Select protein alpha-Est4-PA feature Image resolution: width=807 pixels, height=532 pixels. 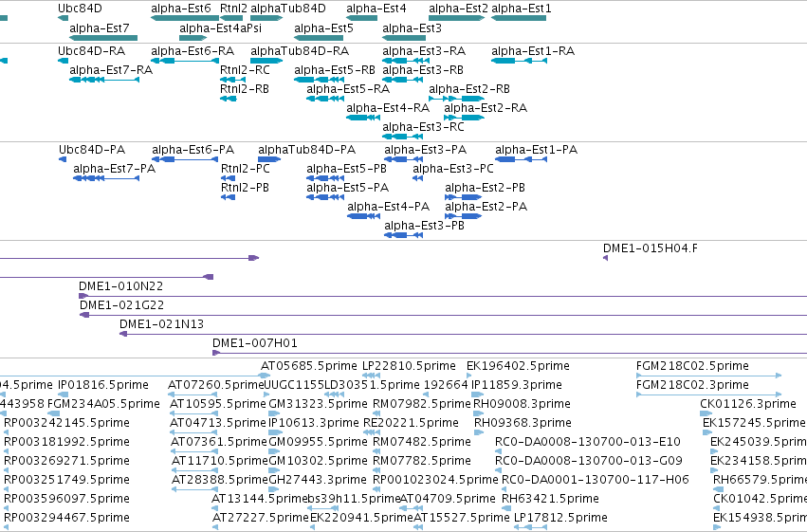364,216
